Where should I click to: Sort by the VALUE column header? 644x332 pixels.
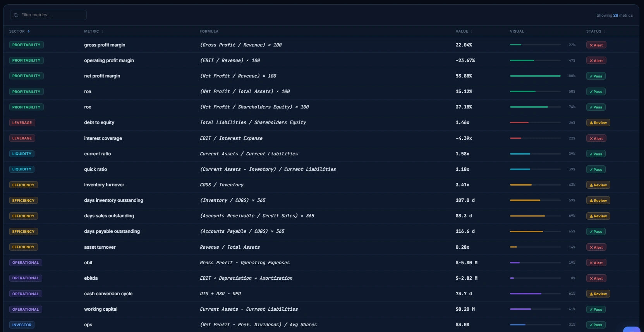tap(464, 31)
